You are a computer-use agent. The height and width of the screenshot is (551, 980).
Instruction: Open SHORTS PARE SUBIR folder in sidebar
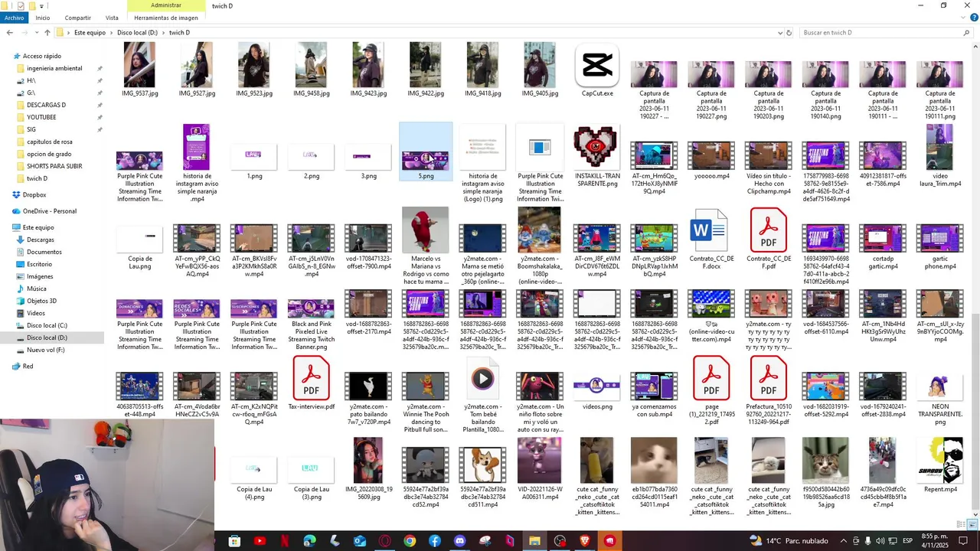pyautogui.click(x=54, y=166)
